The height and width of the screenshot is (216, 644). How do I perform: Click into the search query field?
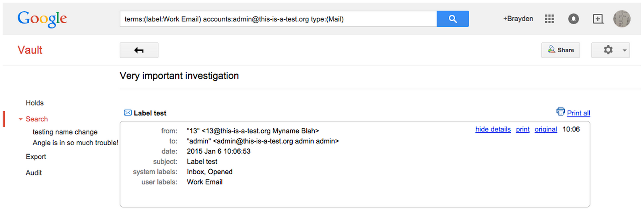pos(278,19)
